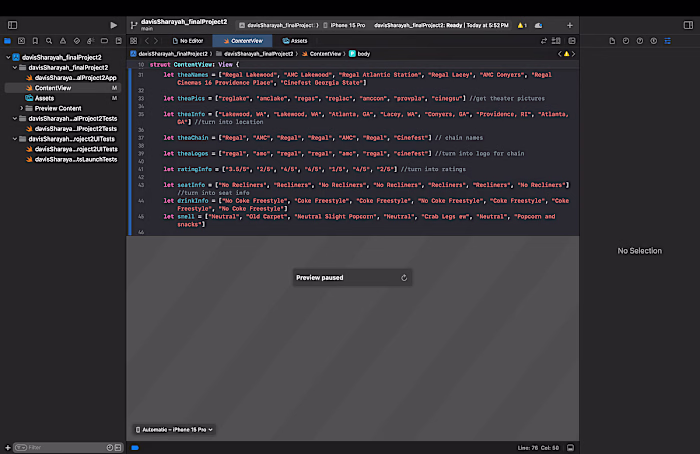Viewport: 700px width, 454px height.
Task: Click the theaNames variable on line 31
Action: point(192,75)
